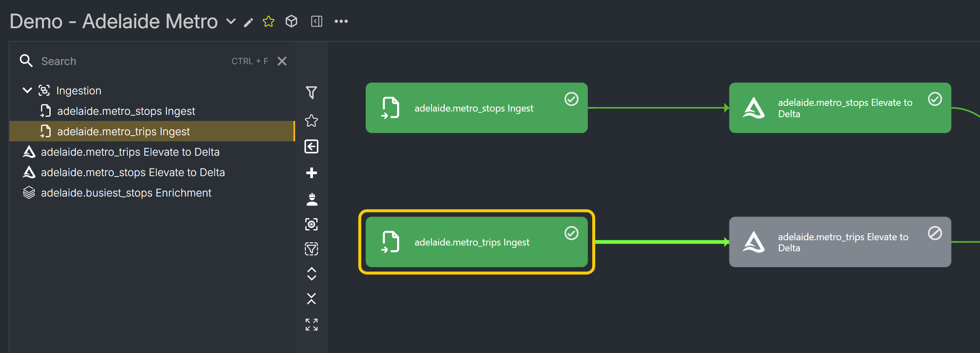Image resolution: width=980 pixels, height=353 pixels.
Task: Click the expand all vertical arrows icon
Action: (311, 274)
